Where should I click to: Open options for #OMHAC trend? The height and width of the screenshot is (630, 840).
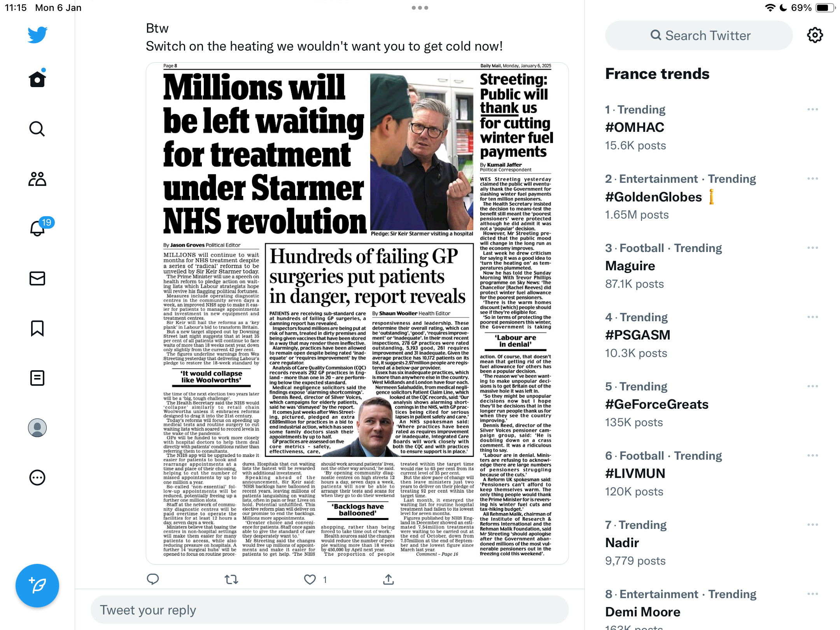[812, 110]
